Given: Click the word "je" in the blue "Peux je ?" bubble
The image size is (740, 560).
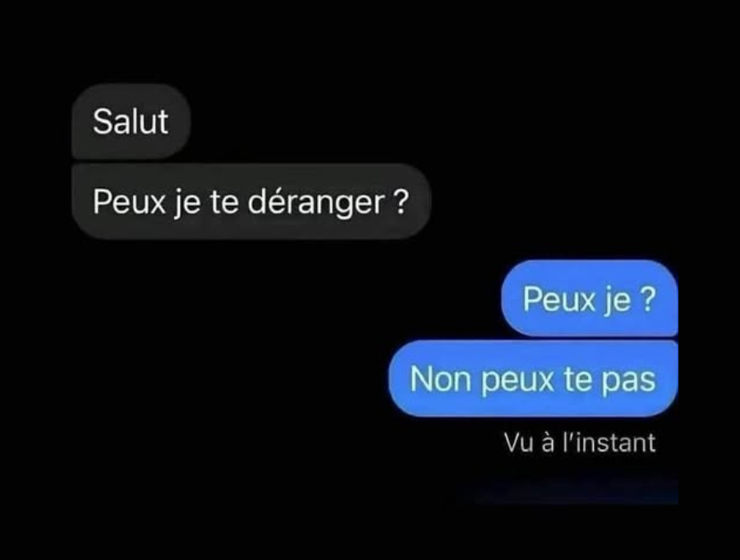Looking at the screenshot, I should [618, 300].
